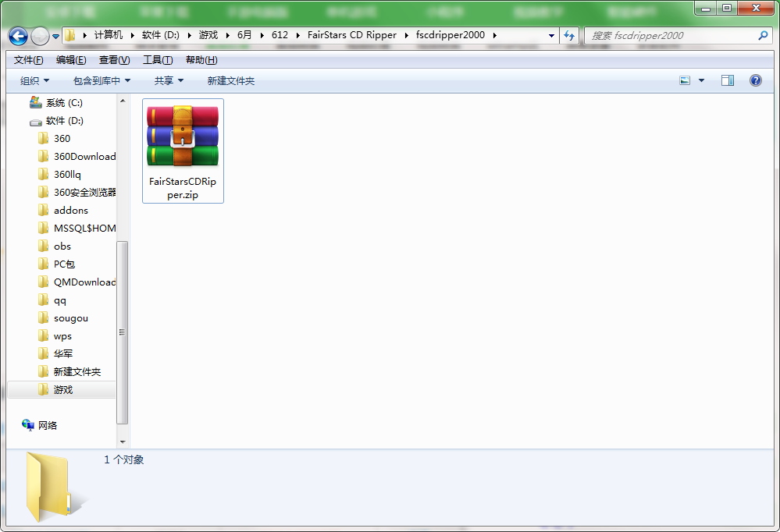Open the qq folder in the tree
780x532 pixels.
52,300
